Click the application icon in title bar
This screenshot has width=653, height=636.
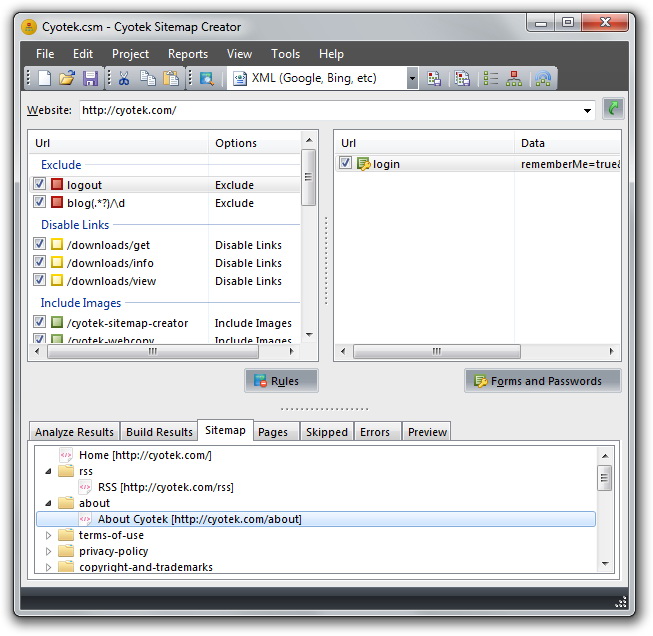29,27
